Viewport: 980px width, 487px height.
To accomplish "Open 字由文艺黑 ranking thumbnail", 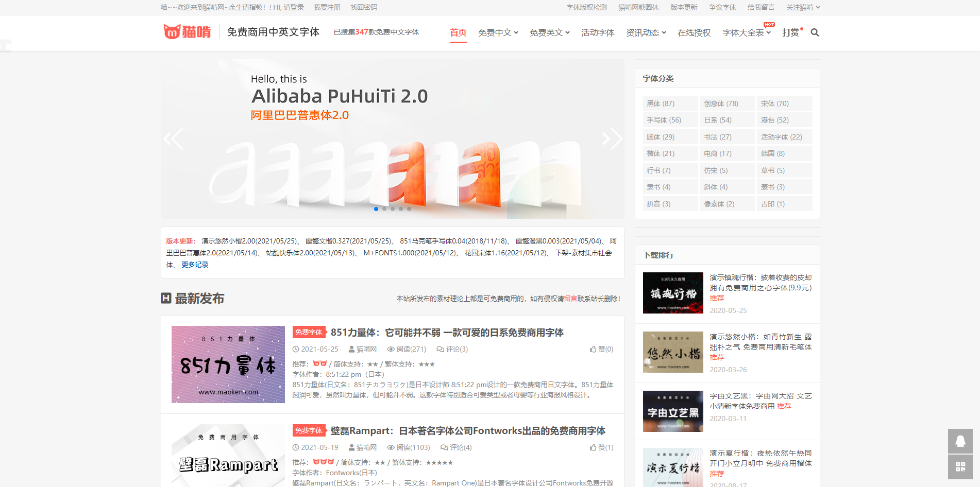I will pos(673,411).
